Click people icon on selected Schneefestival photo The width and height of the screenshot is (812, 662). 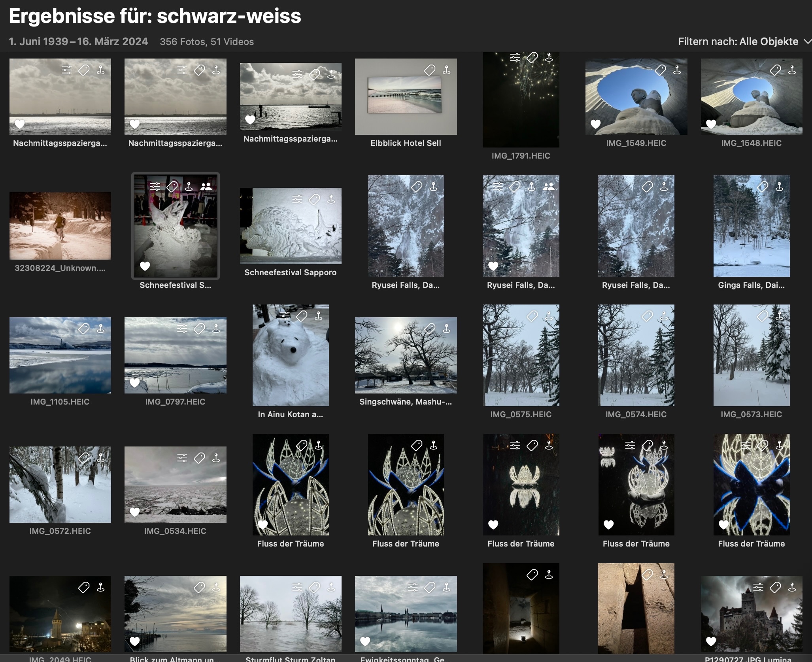click(x=206, y=187)
